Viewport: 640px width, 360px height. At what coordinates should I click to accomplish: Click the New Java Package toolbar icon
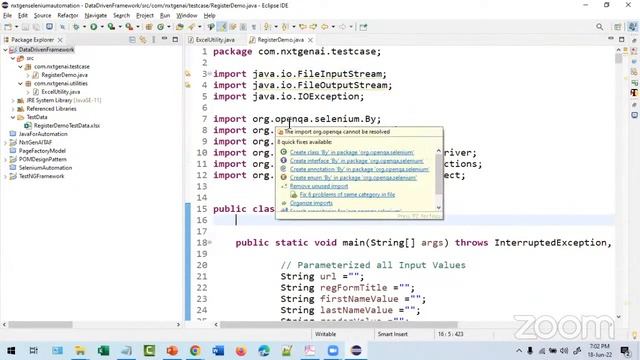[149, 27]
